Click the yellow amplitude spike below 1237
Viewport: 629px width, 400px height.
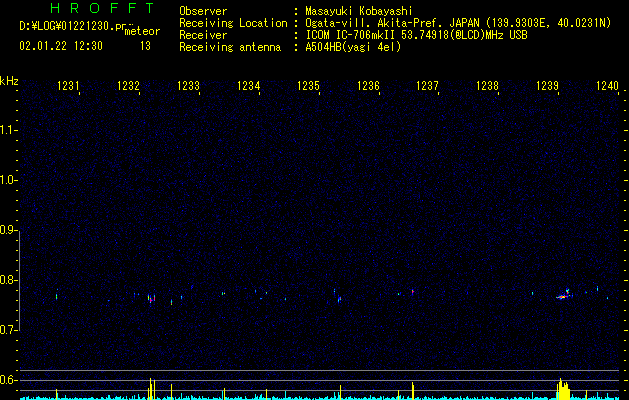click(x=412, y=391)
